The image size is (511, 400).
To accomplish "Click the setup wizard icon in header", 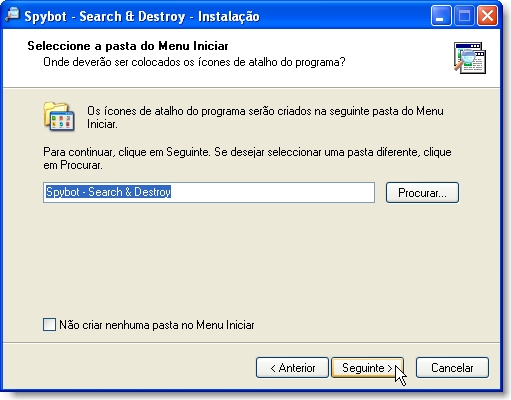I will (470, 58).
